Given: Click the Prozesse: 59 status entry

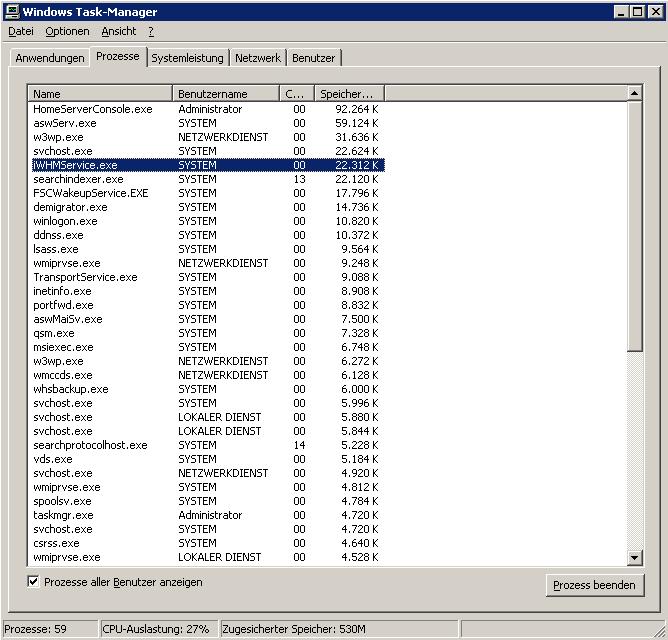Looking at the screenshot, I should [50, 629].
